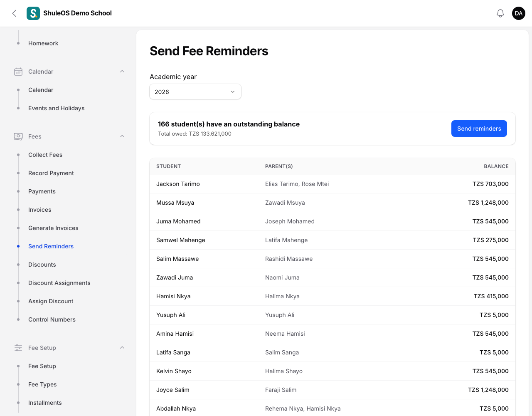Click the STUDENT column header
Viewport: 532px width, 416px height.
coord(168,166)
